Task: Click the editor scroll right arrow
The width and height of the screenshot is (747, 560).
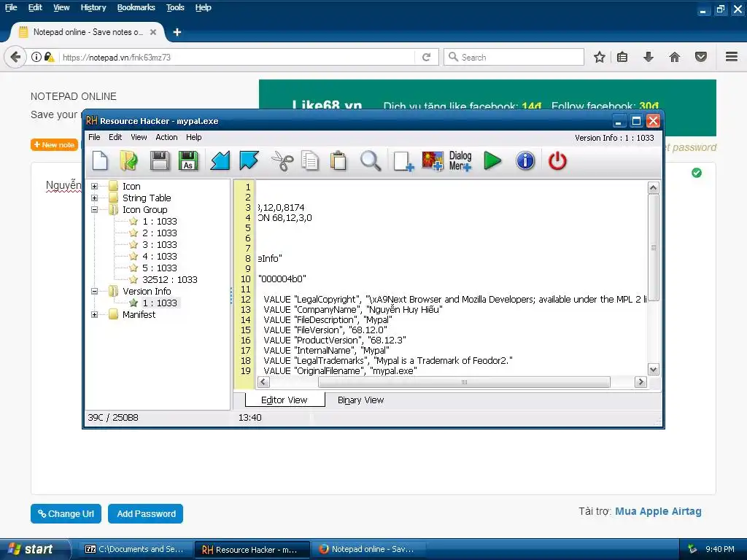Action: tap(640, 382)
